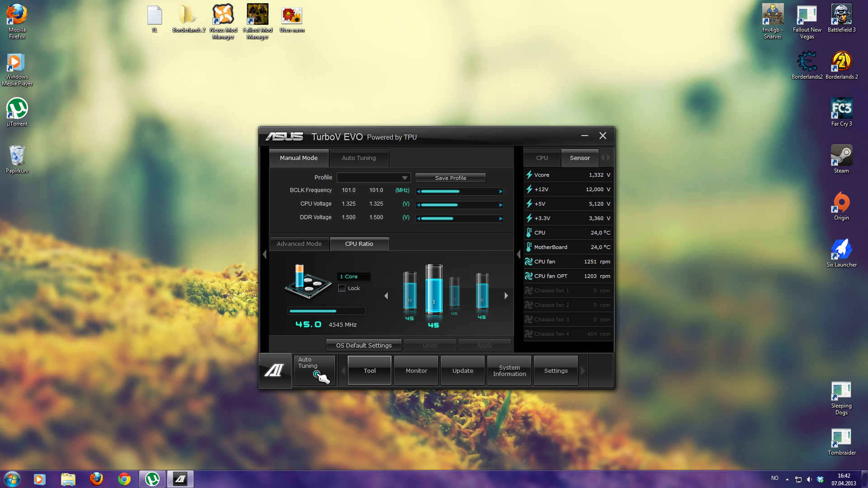Adjust the BCLK Frequency slider

pyautogui.click(x=459, y=191)
